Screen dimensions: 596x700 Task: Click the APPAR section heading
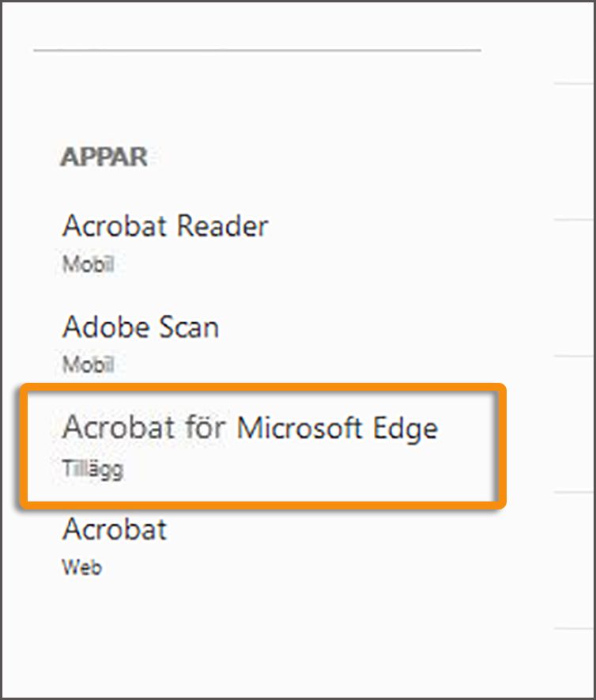click(x=104, y=157)
